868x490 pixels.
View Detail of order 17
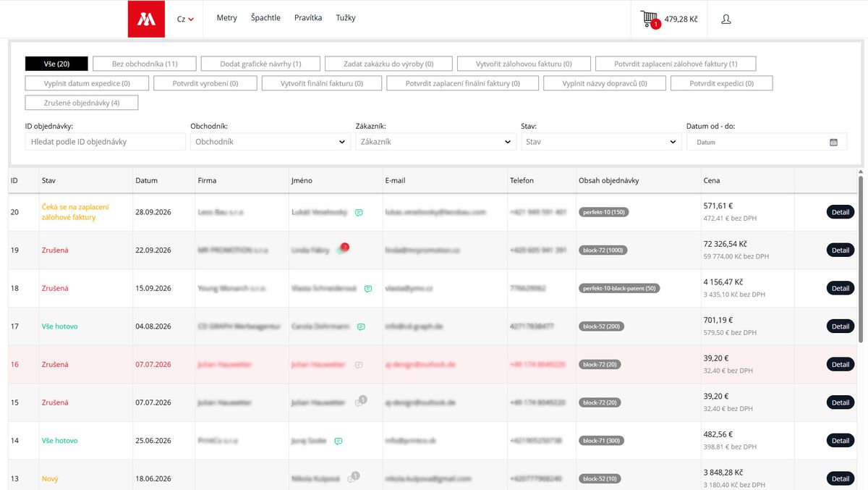[x=841, y=326]
